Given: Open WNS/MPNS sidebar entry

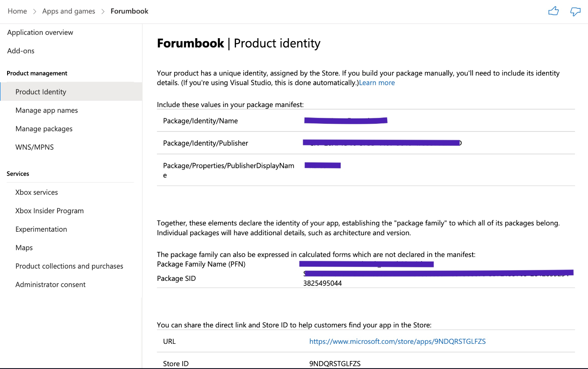Looking at the screenshot, I should [x=34, y=147].
